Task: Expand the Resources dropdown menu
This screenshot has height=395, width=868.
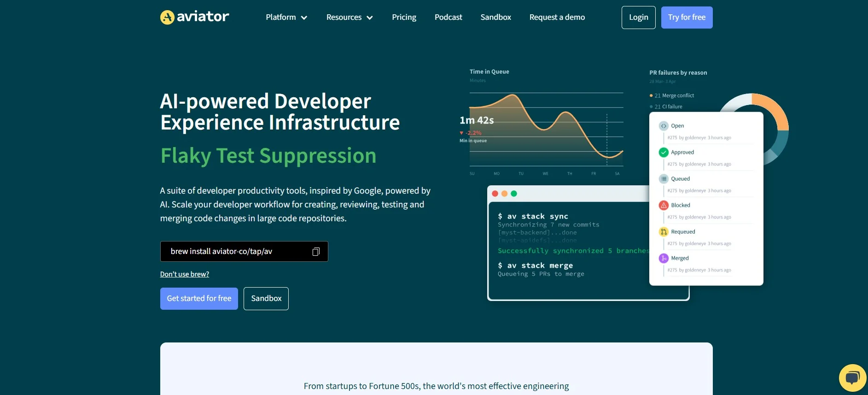Action: (x=349, y=18)
